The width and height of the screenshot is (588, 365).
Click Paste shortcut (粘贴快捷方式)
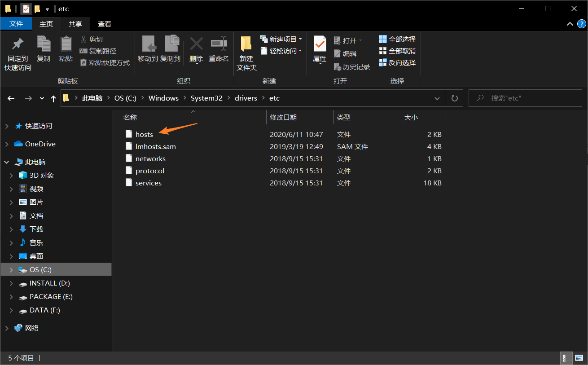click(x=105, y=63)
